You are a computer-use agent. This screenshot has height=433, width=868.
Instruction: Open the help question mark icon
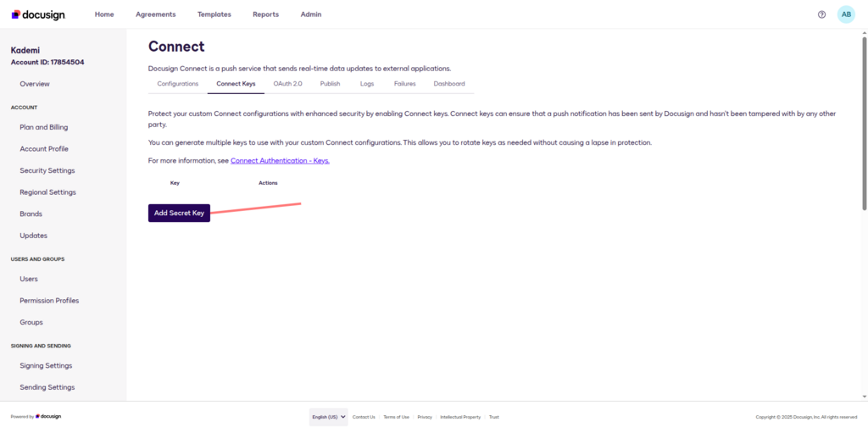(821, 14)
